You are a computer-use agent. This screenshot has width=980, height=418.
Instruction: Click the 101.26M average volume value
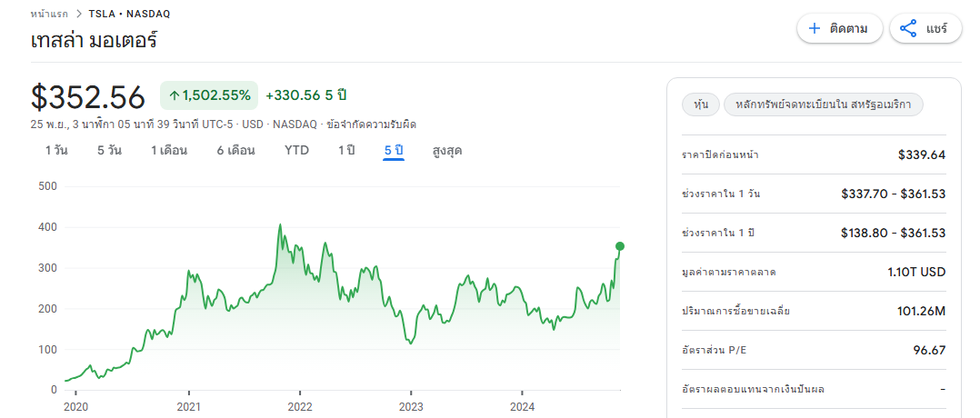(x=921, y=311)
